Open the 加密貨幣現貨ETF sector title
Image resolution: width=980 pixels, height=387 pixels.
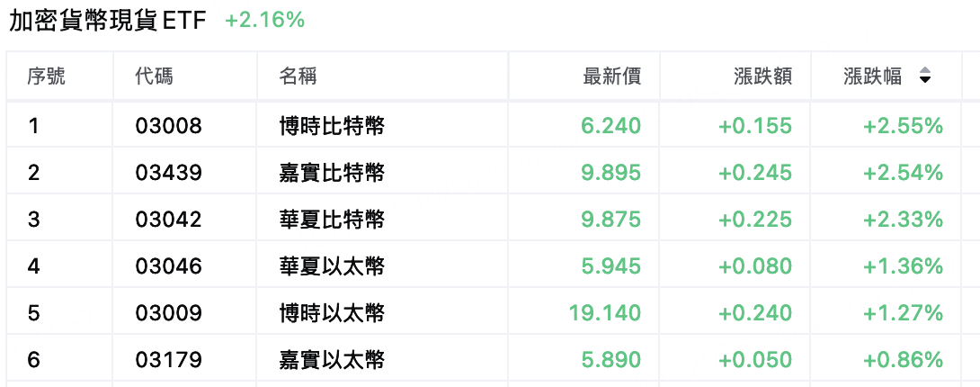(108, 20)
